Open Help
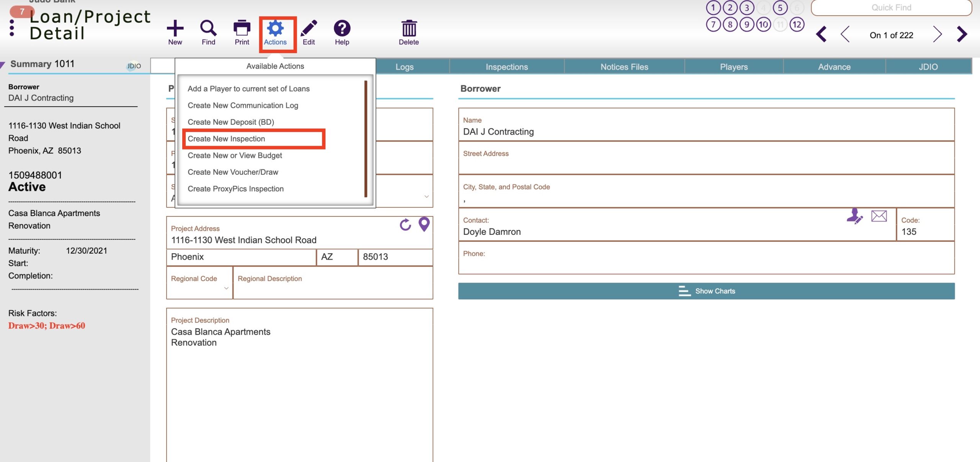The width and height of the screenshot is (980, 462). 341,31
